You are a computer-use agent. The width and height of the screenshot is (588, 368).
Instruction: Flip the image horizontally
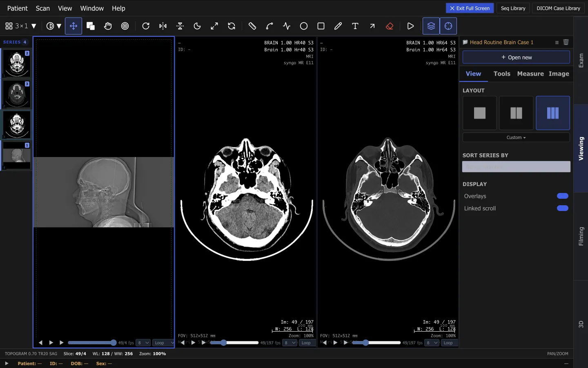pos(163,26)
